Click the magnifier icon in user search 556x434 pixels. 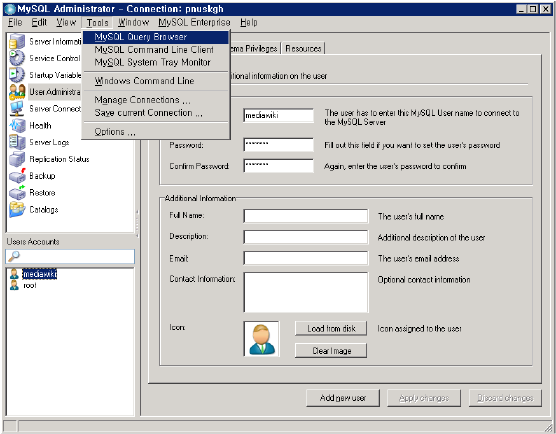(14, 256)
